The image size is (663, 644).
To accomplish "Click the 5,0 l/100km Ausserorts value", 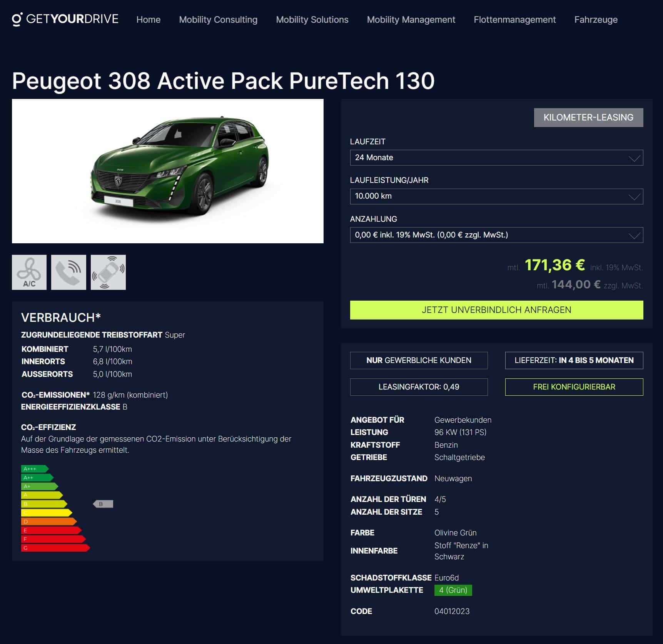I will [112, 374].
